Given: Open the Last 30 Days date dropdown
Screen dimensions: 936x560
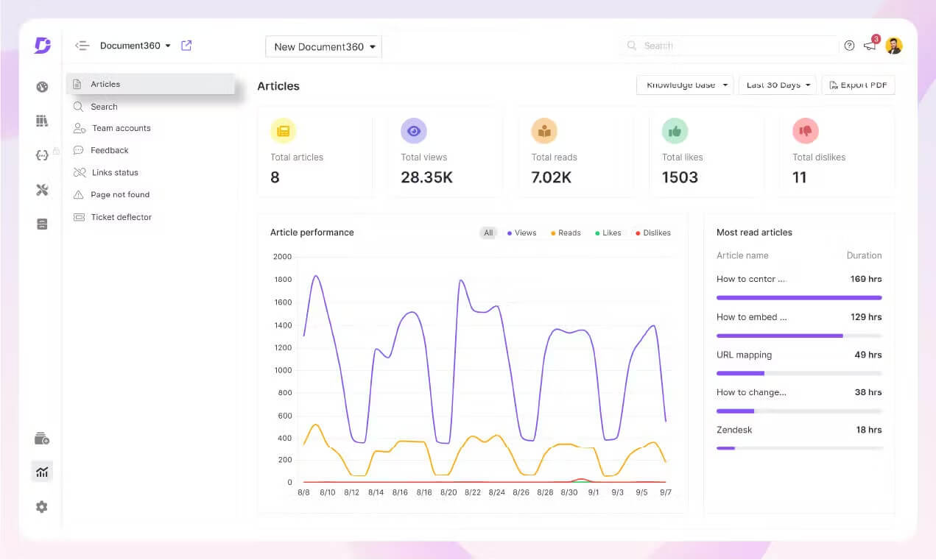Looking at the screenshot, I should (778, 85).
